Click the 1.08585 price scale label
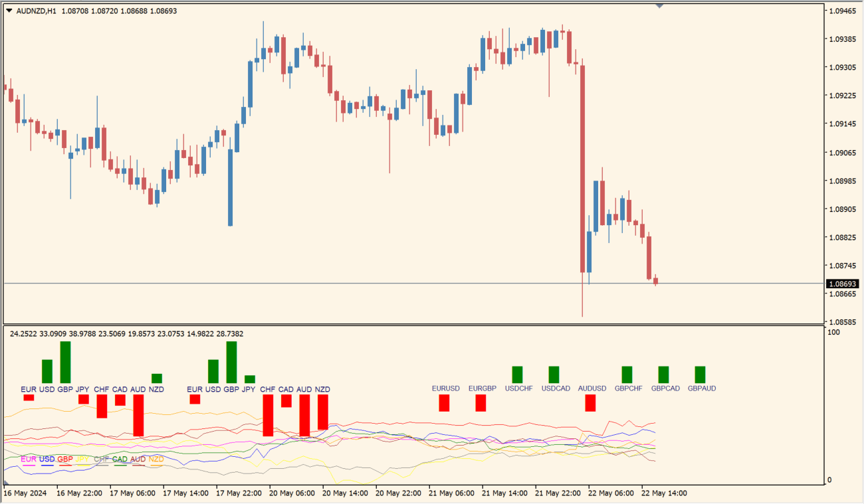The width and height of the screenshot is (864, 504). point(841,322)
